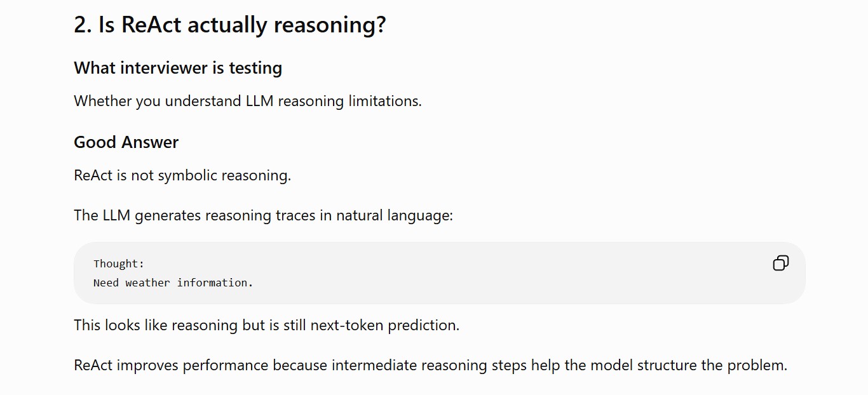
Task: Click the 'This looks like reasoning' sentence
Action: 266,325
